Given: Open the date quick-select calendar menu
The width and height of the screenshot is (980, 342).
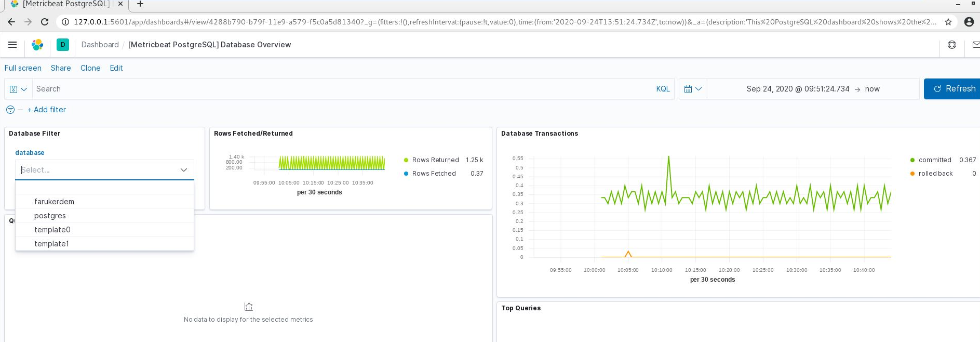Looking at the screenshot, I should point(693,89).
